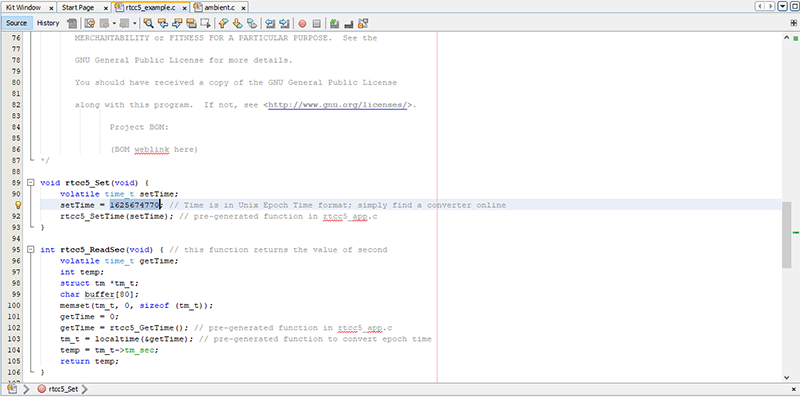Shift the line right
Screen dimensions: 800x397
284,23
